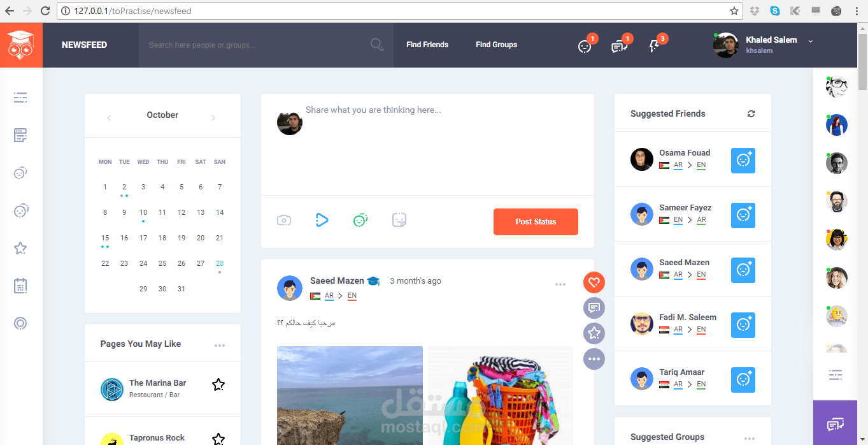Open the left sidebar menu icon
The image size is (868, 445).
pyautogui.click(x=20, y=98)
